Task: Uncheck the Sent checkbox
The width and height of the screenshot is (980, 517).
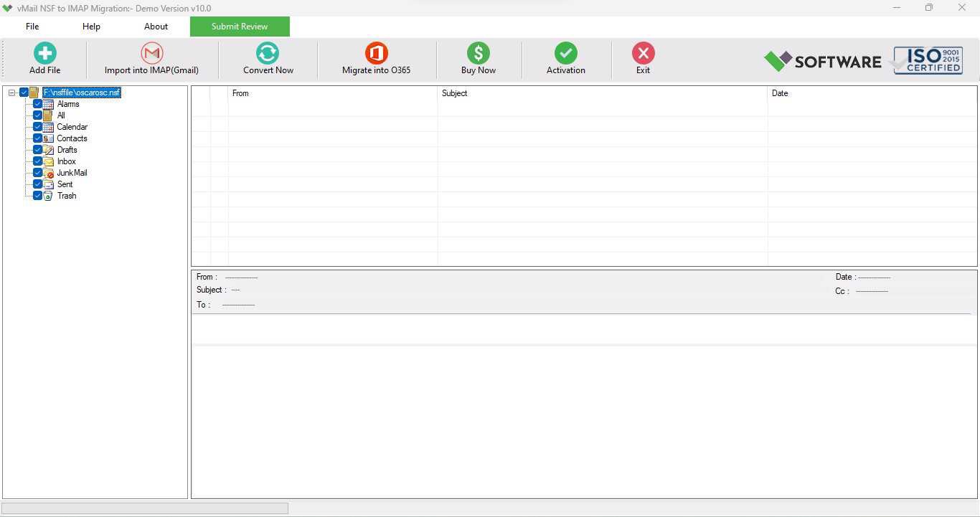Action: pyautogui.click(x=38, y=184)
